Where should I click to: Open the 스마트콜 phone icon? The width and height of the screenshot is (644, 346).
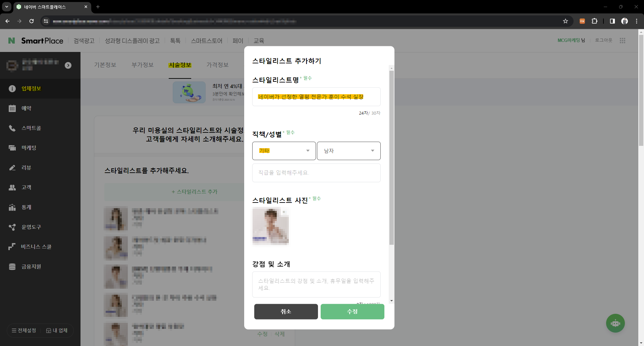click(x=12, y=128)
